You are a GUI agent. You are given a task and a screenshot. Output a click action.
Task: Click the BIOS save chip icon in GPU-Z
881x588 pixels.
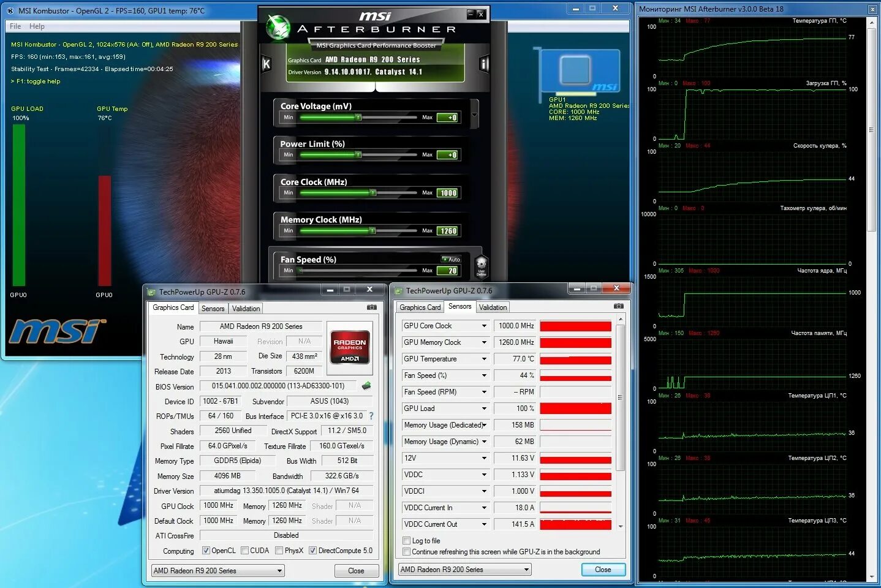point(366,386)
